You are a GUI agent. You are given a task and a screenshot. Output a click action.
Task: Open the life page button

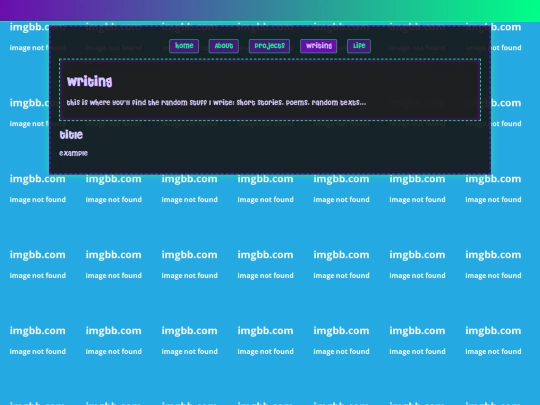coord(359,46)
